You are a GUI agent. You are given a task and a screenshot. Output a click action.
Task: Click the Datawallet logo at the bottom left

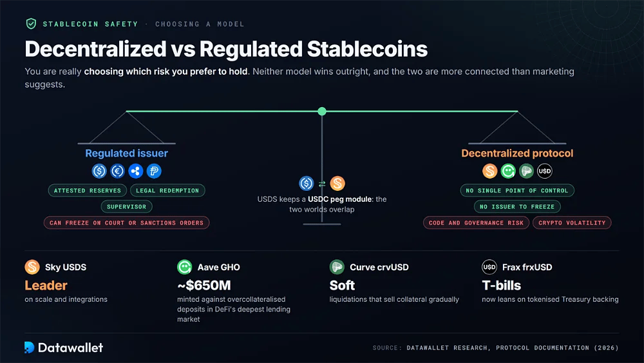tap(64, 348)
